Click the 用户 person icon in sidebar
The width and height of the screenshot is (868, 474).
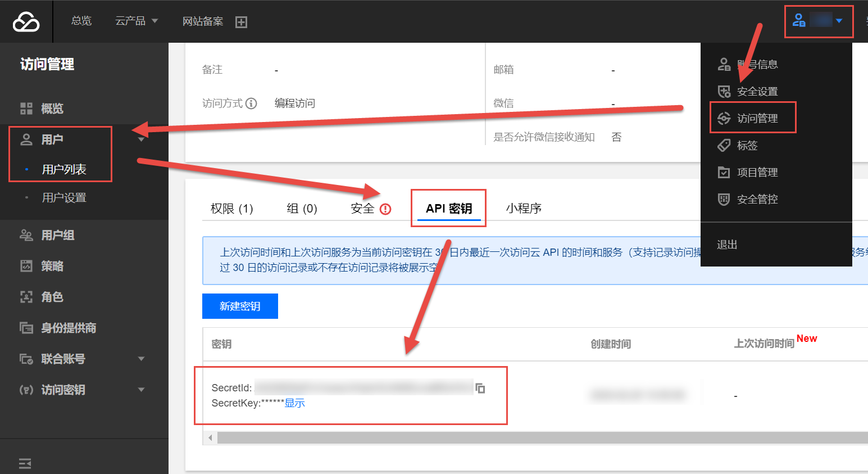coord(26,139)
